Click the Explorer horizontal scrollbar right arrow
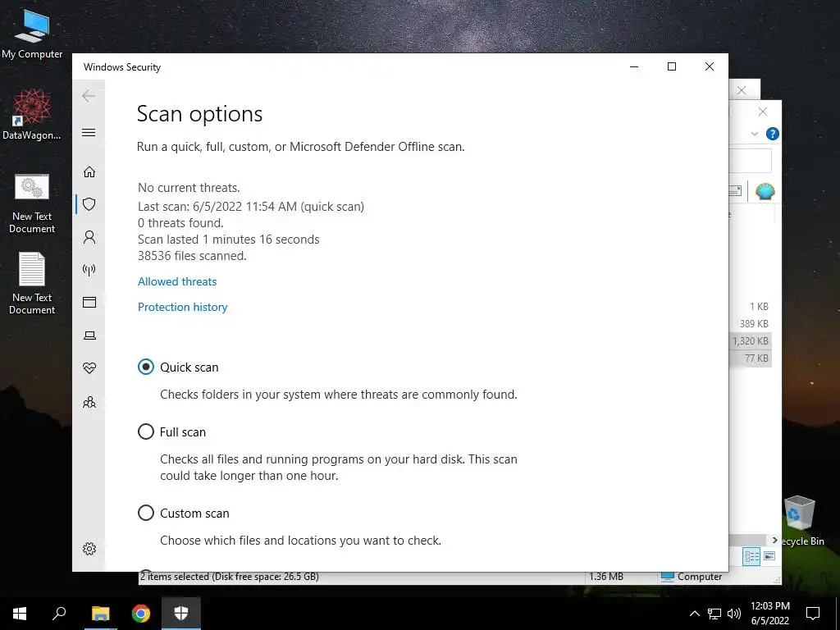Screen dimensions: 840x630 click(x=774, y=540)
